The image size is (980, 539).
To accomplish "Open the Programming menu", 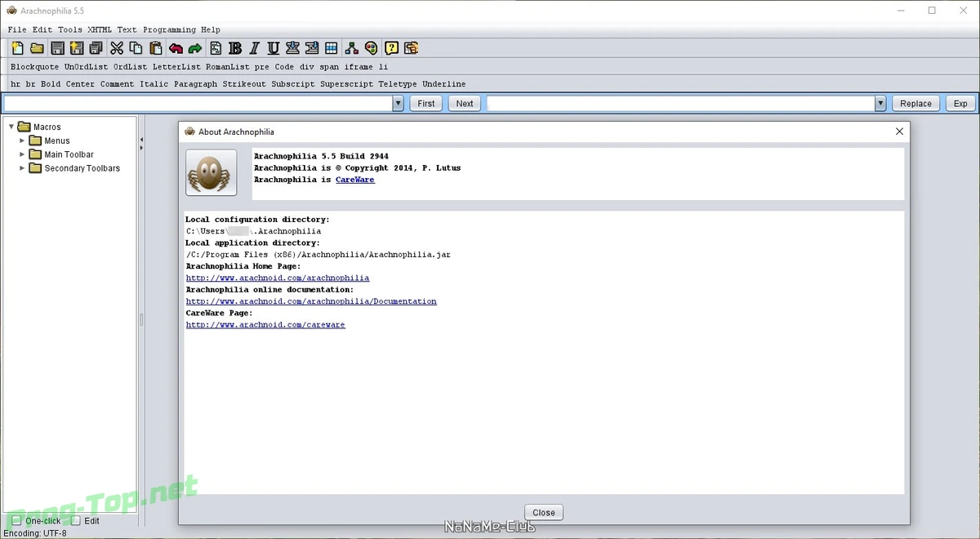I will tap(169, 29).
